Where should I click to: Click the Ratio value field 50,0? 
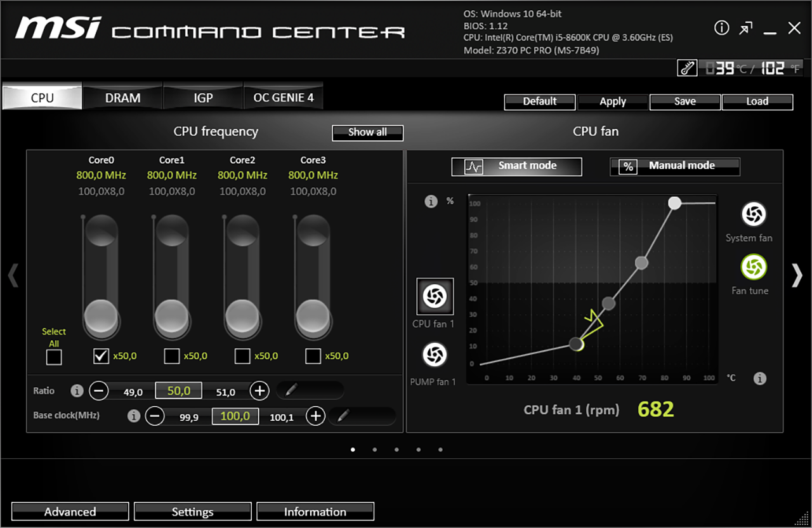(x=179, y=390)
